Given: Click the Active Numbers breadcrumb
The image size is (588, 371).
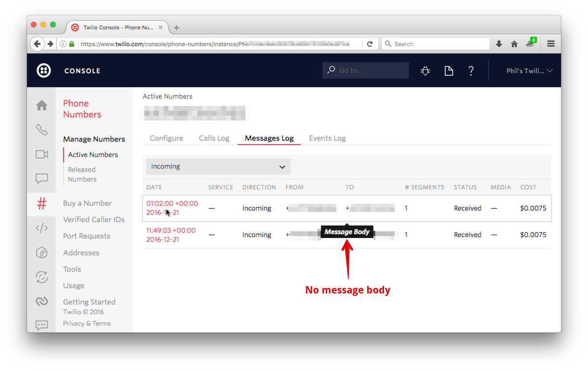Looking at the screenshot, I should (167, 96).
